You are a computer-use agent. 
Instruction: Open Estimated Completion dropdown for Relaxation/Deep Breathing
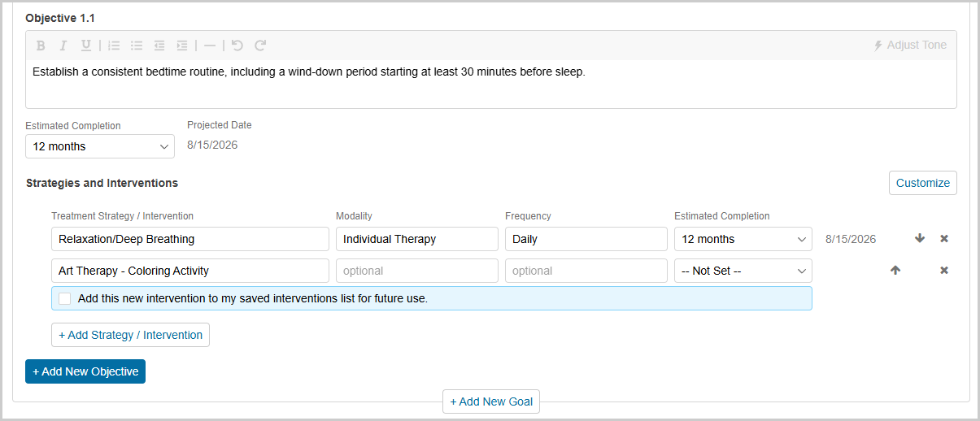tap(743, 239)
